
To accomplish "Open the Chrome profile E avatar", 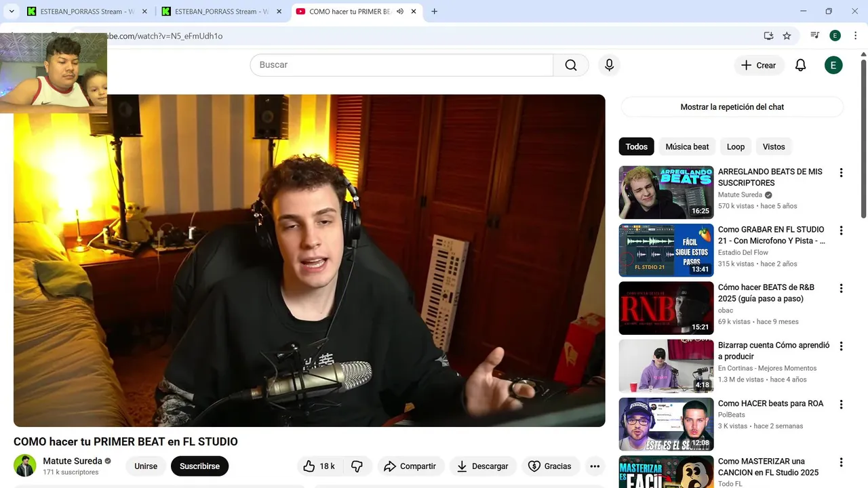I will point(835,36).
